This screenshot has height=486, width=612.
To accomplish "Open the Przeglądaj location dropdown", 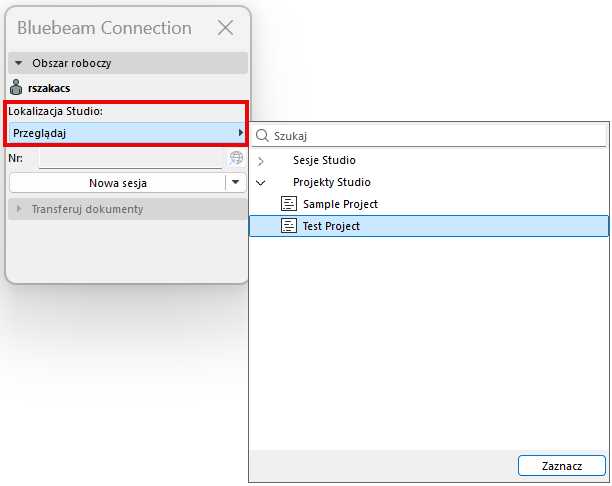I will 127,133.
